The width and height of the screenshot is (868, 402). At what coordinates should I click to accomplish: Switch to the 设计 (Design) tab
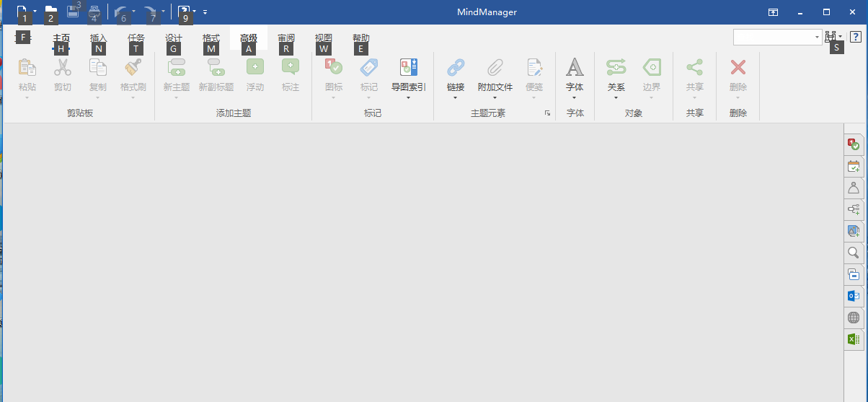pos(174,38)
